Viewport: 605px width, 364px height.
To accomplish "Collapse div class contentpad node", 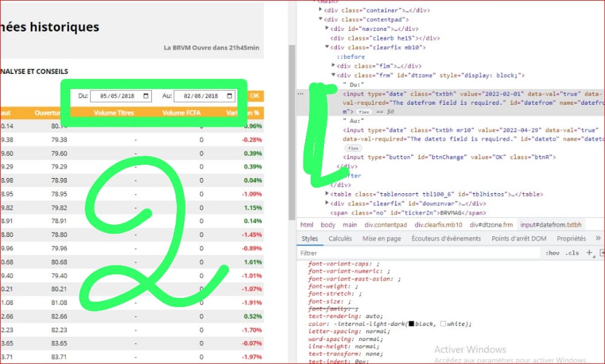I will click(320, 19).
